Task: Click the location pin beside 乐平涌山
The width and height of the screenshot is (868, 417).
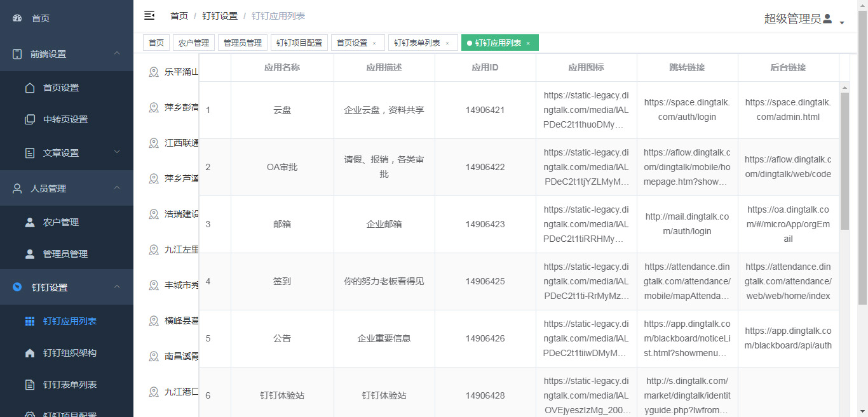Action: [x=154, y=72]
